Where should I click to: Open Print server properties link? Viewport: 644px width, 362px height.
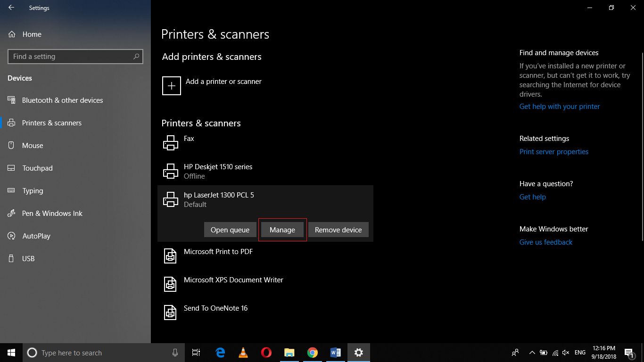(553, 151)
